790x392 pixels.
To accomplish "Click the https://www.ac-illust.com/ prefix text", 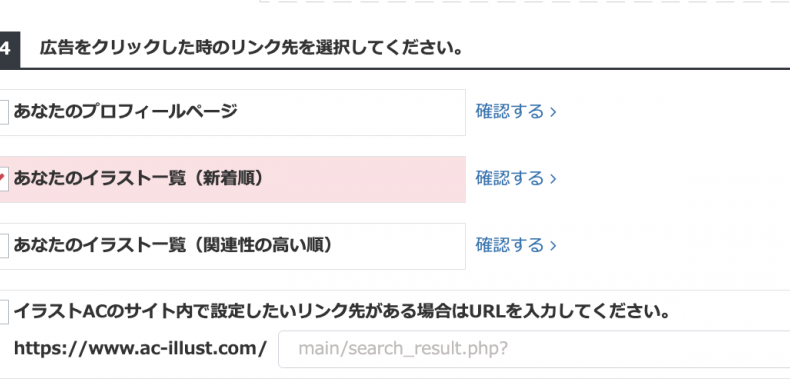I will [x=140, y=349].
